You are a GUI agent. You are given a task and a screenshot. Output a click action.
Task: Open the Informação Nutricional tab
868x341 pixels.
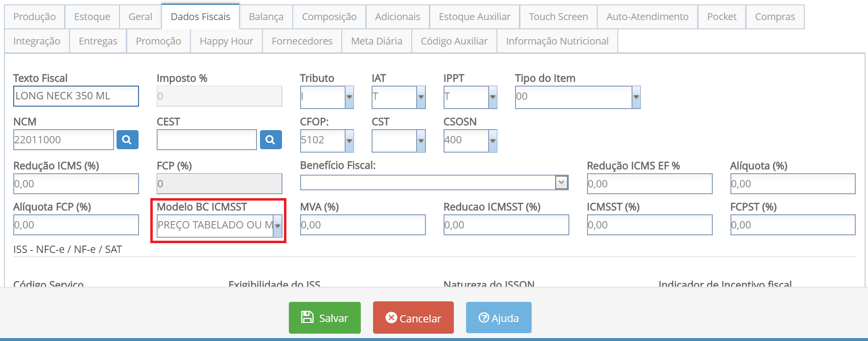(x=557, y=41)
